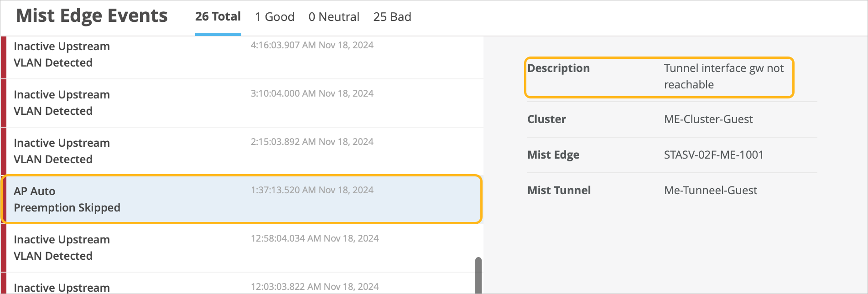868x294 pixels.
Task: Click the Mist Edge Events heading
Action: point(92,16)
